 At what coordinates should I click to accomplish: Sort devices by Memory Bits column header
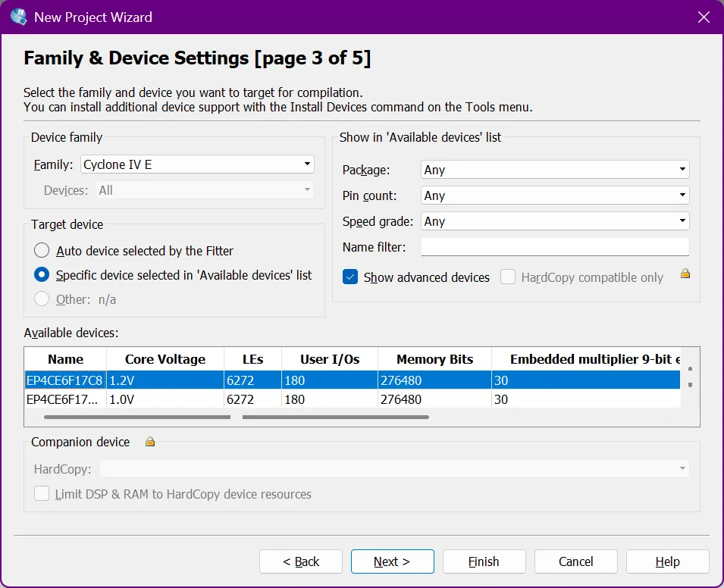(434, 359)
